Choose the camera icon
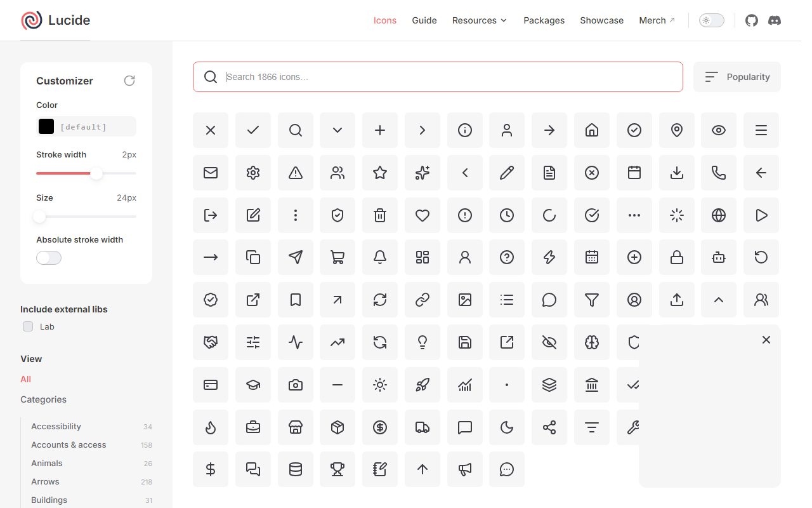Viewport: 812px width, 508px height. coord(296,385)
